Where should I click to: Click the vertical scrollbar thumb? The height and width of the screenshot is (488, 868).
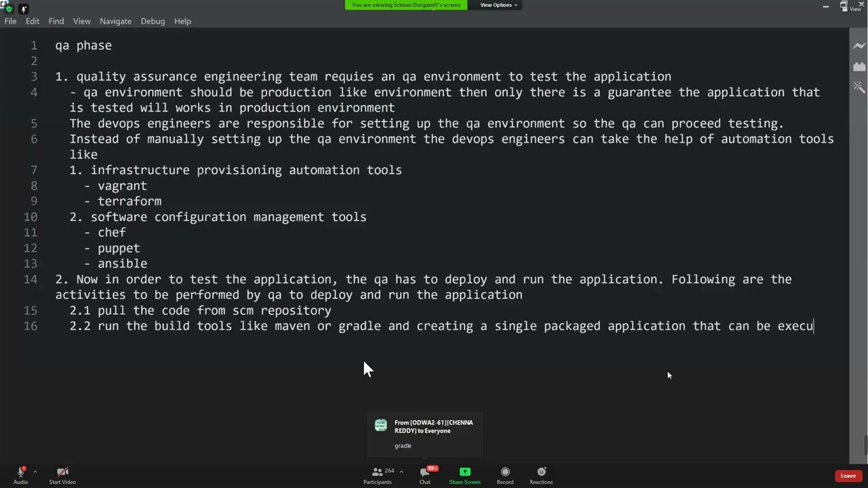pos(866,446)
